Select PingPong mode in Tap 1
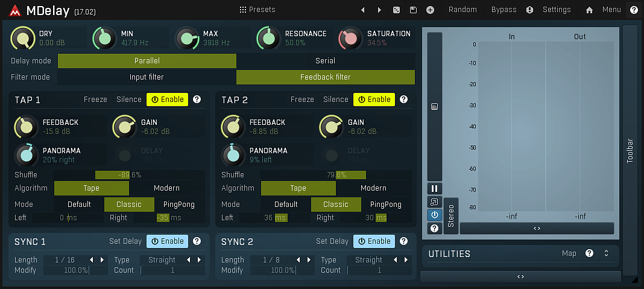The height and width of the screenshot is (289, 644). [x=179, y=205]
